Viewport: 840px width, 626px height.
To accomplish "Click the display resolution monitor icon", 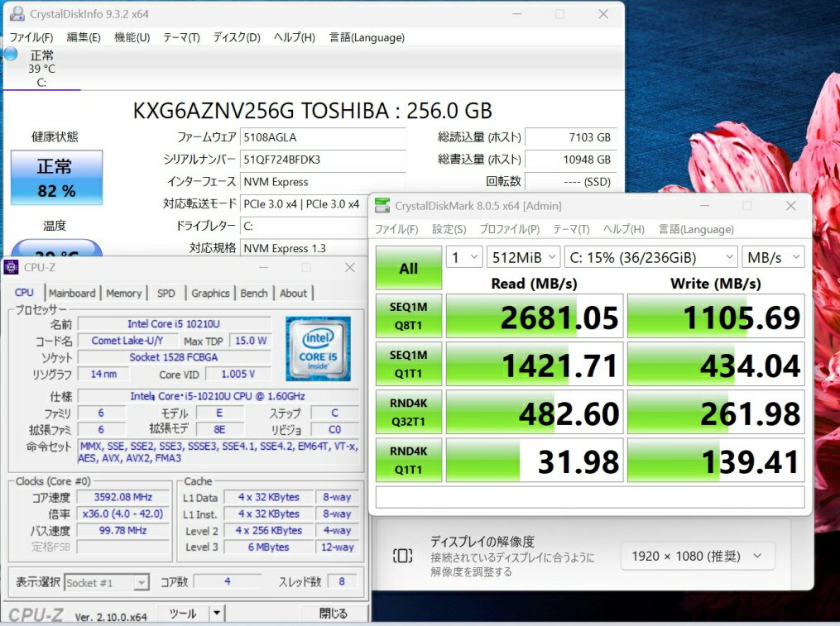I will [x=402, y=556].
